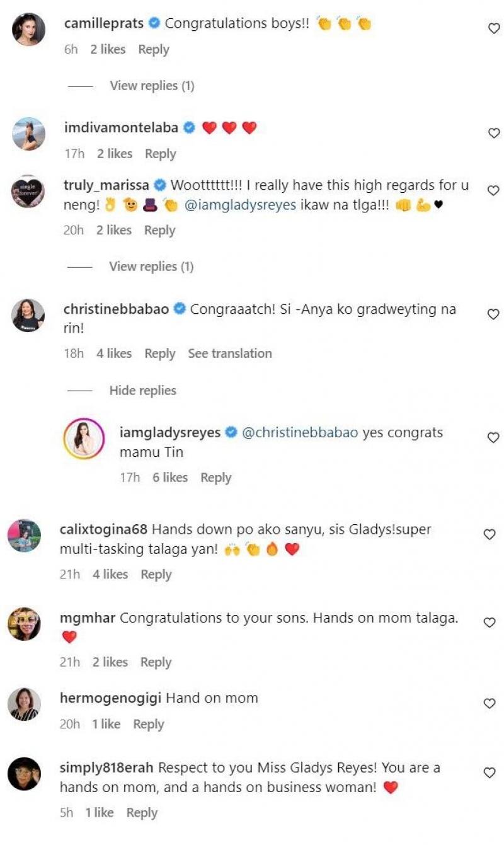Open the @christinebbabao mention link

tap(300, 433)
